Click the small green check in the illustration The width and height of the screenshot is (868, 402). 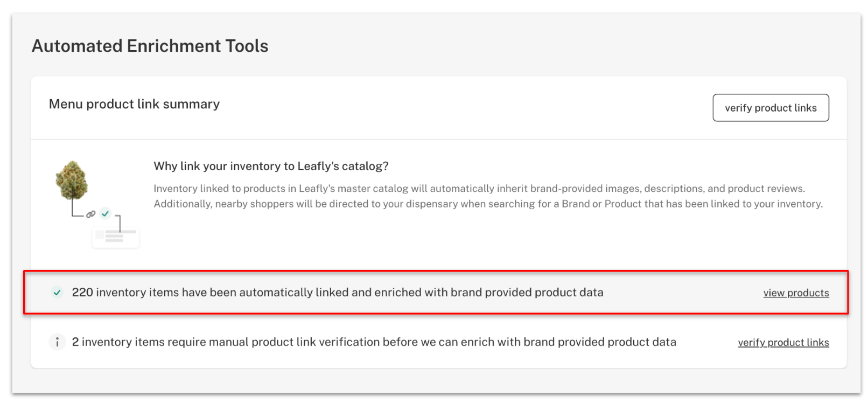tap(106, 213)
